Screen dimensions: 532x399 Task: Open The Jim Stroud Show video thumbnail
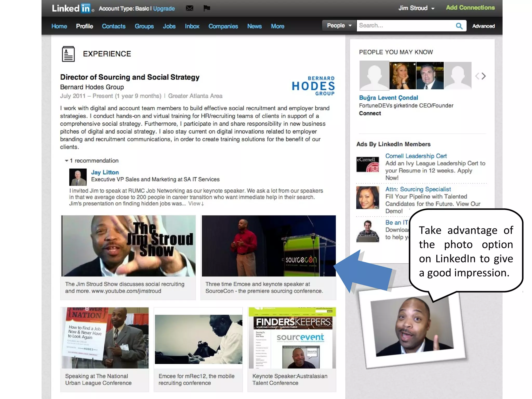coord(128,246)
